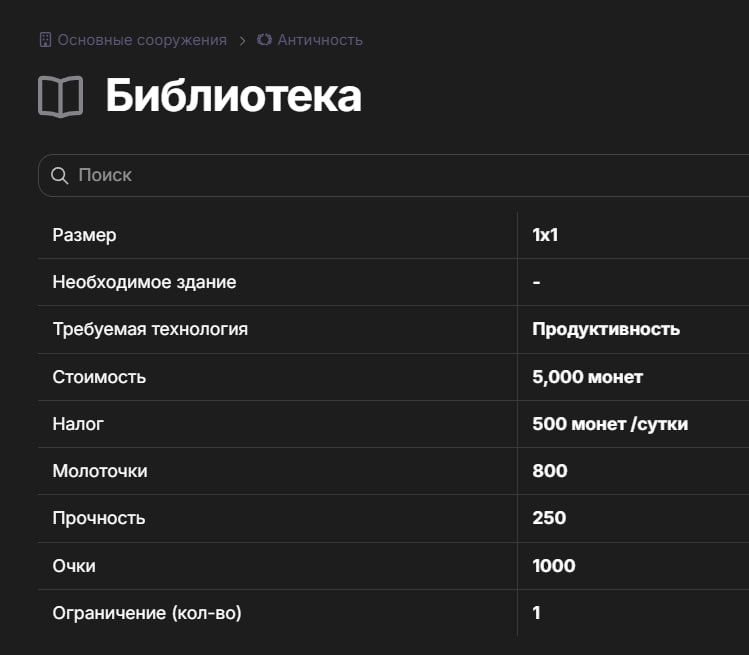The width and height of the screenshot is (749, 655).
Task: Select the Ограничение (кол-во) row label
Action: 147,613
